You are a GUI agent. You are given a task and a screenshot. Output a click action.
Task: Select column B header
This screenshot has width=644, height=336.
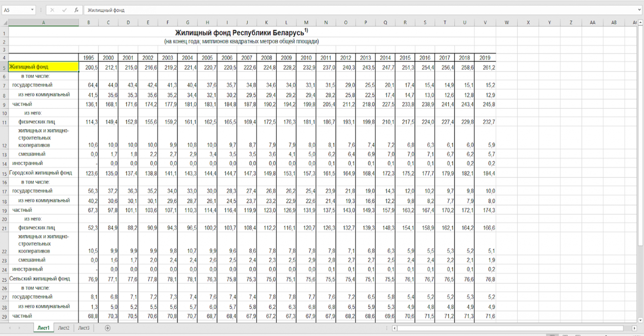pyautogui.click(x=89, y=23)
